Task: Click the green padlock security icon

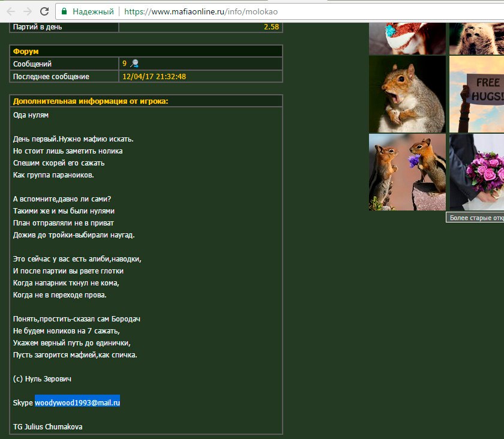Action: pyautogui.click(x=64, y=11)
